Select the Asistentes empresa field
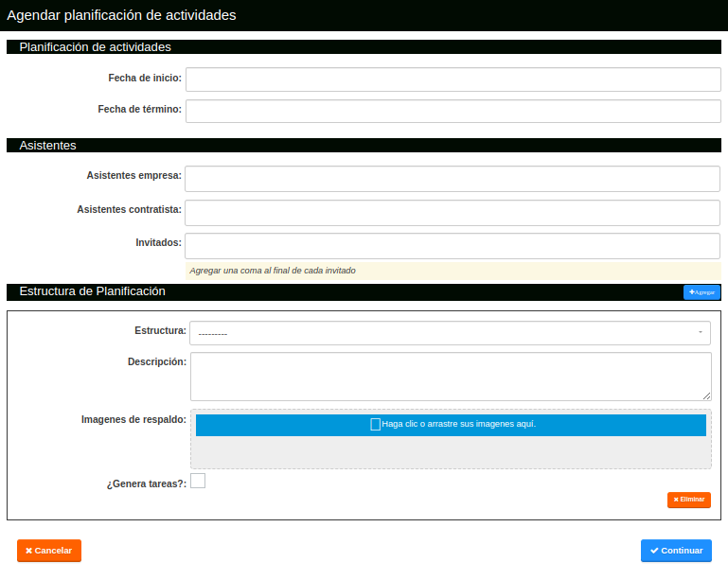The image size is (728, 580). click(453, 179)
